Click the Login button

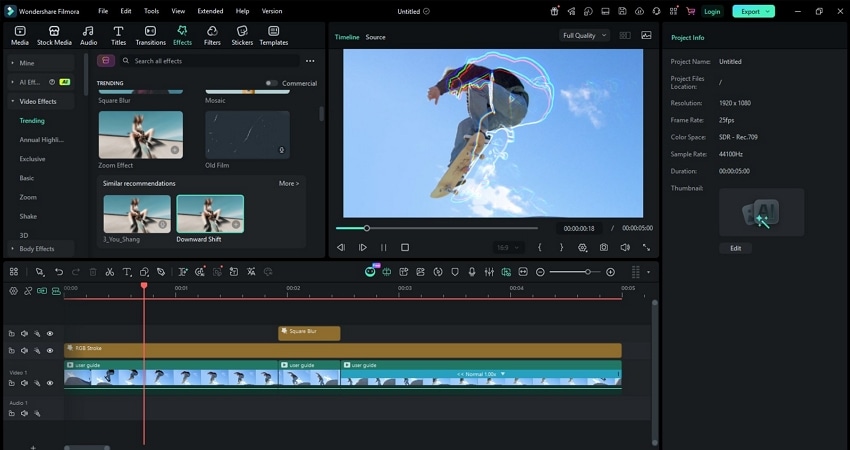[712, 11]
